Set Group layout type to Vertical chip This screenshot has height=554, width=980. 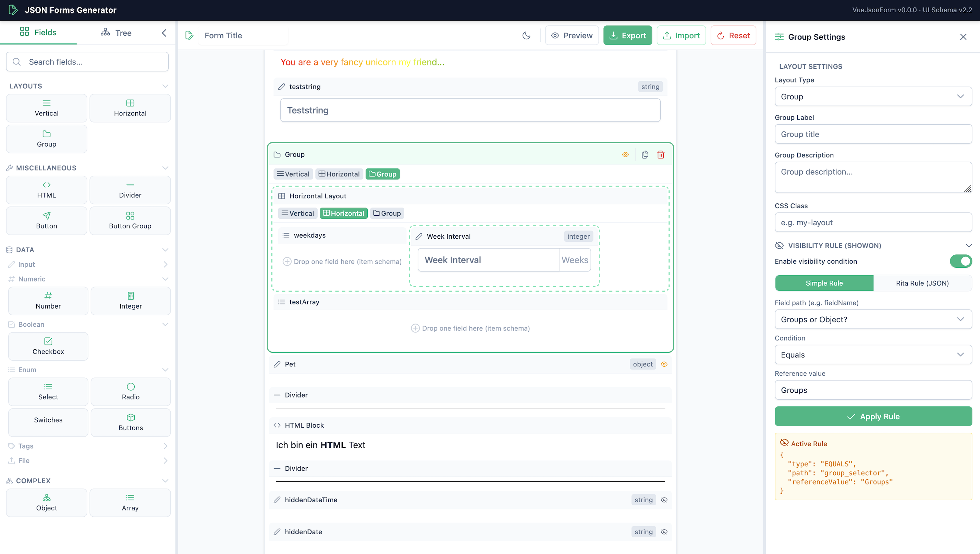293,174
